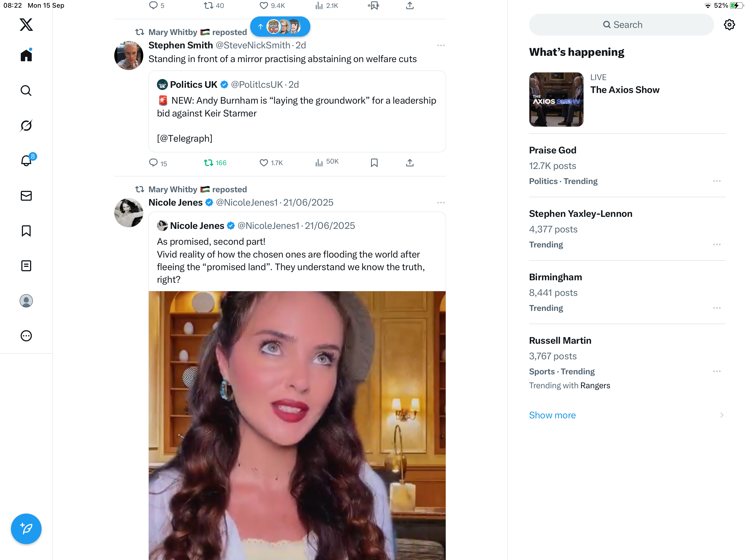This screenshot has width=747, height=560.
Task: Open The Axios Show live thumbnail
Action: [556, 100]
